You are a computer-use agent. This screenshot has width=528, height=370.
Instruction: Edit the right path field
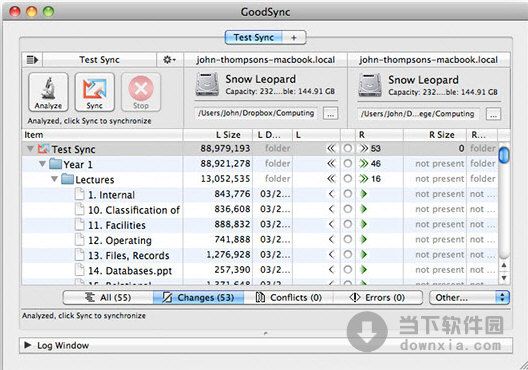click(418, 114)
